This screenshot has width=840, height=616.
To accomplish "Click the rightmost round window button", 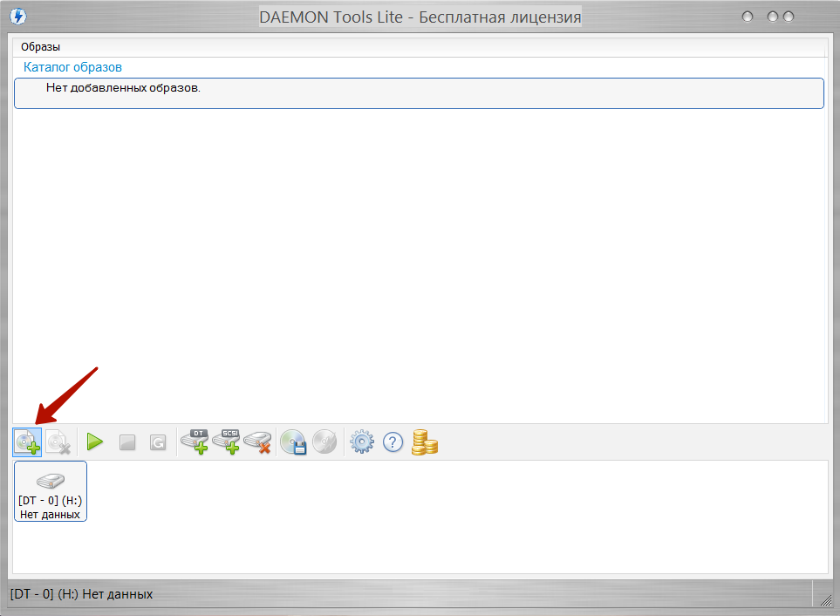I will 789,17.
